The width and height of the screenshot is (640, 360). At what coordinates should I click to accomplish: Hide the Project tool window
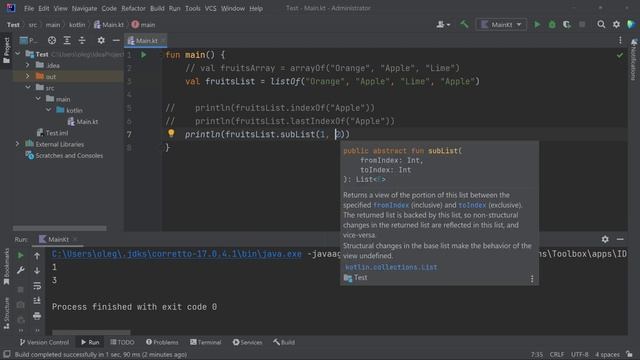[x=116, y=40]
